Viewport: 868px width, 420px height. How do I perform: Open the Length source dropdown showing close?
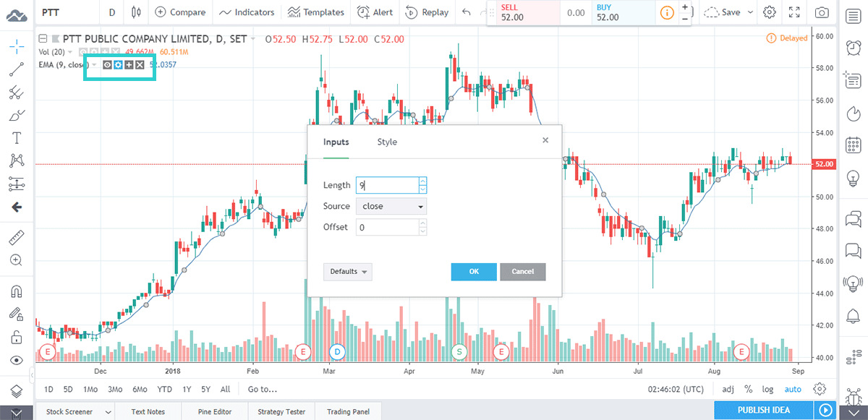click(x=391, y=206)
